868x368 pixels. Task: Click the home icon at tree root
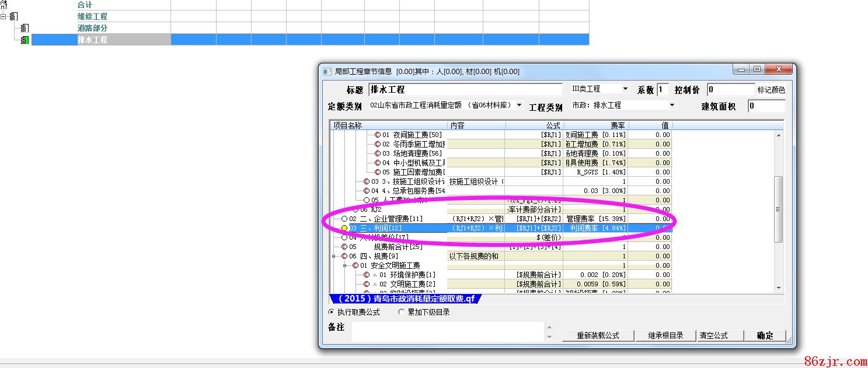click(4, 5)
